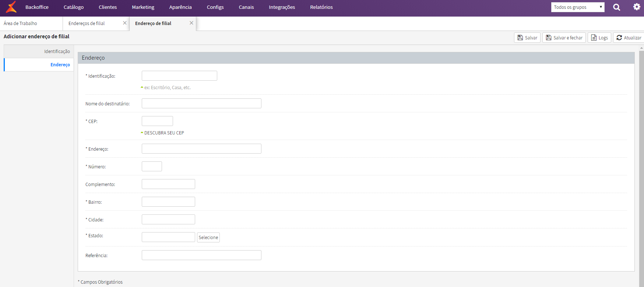Image resolution: width=644 pixels, height=287 pixels.
Task: Open the Catálogo menu
Action: pos(74,7)
